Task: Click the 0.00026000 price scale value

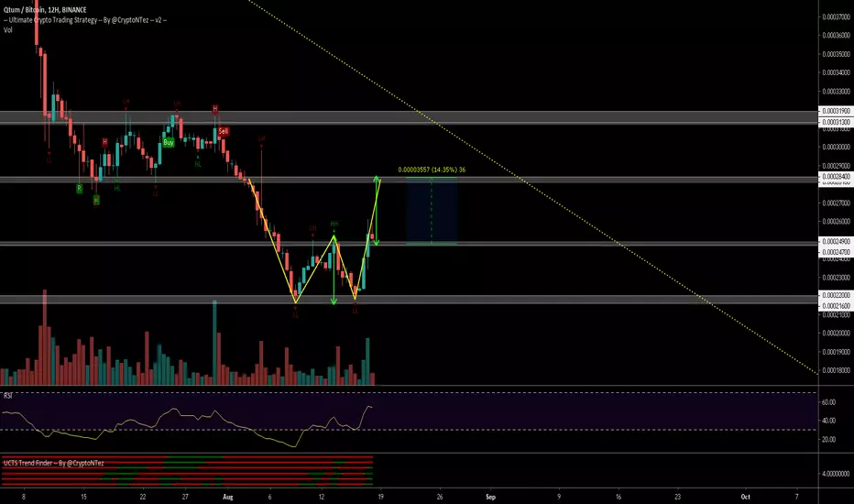Action: (836, 222)
